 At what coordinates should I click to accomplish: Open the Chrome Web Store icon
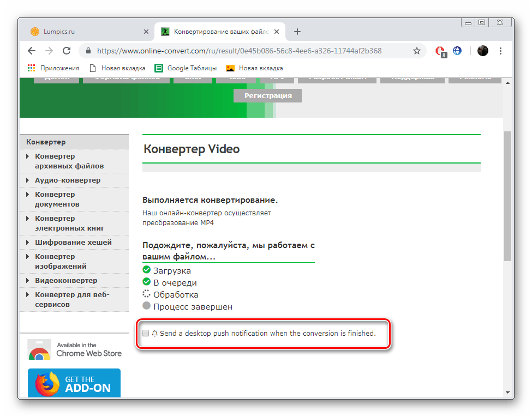coord(38,349)
